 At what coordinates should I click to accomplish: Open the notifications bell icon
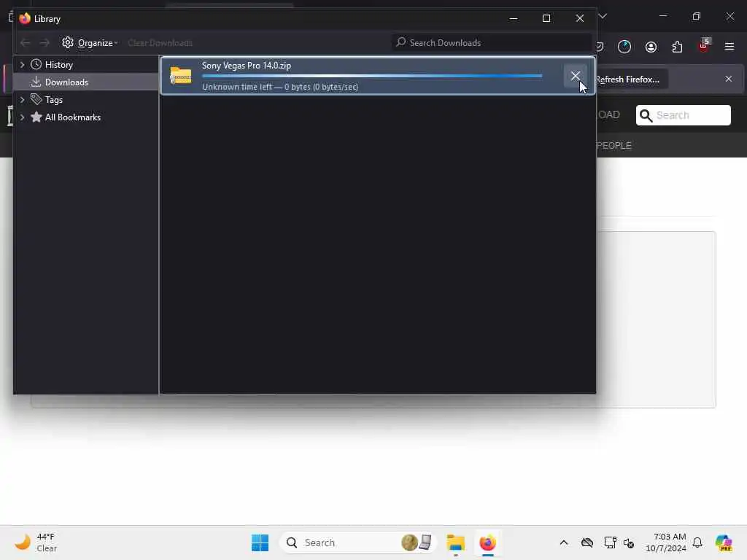pyautogui.click(x=697, y=542)
